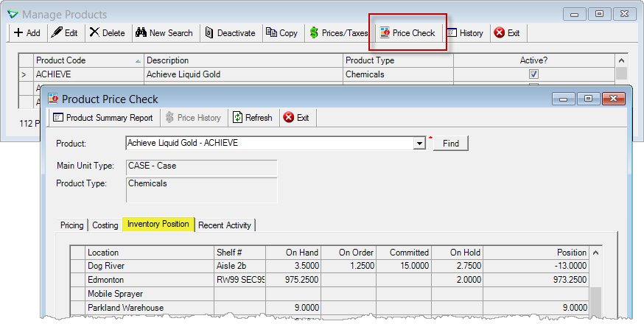Open Product Summary Report
Viewport: 644px width, 324px height.
point(103,118)
